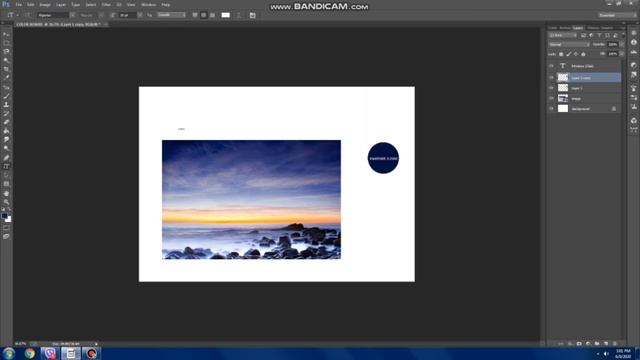The width and height of the screenshot is (640, 360).
Task: Open the Image menu
Action: [x=45, y=4]
